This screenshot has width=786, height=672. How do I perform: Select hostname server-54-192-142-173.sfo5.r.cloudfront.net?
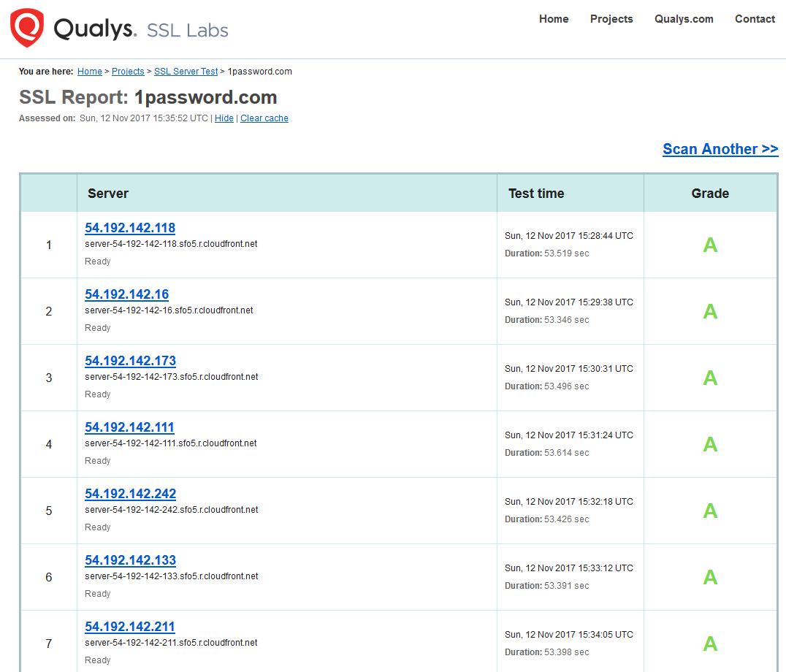pos(172,377)
